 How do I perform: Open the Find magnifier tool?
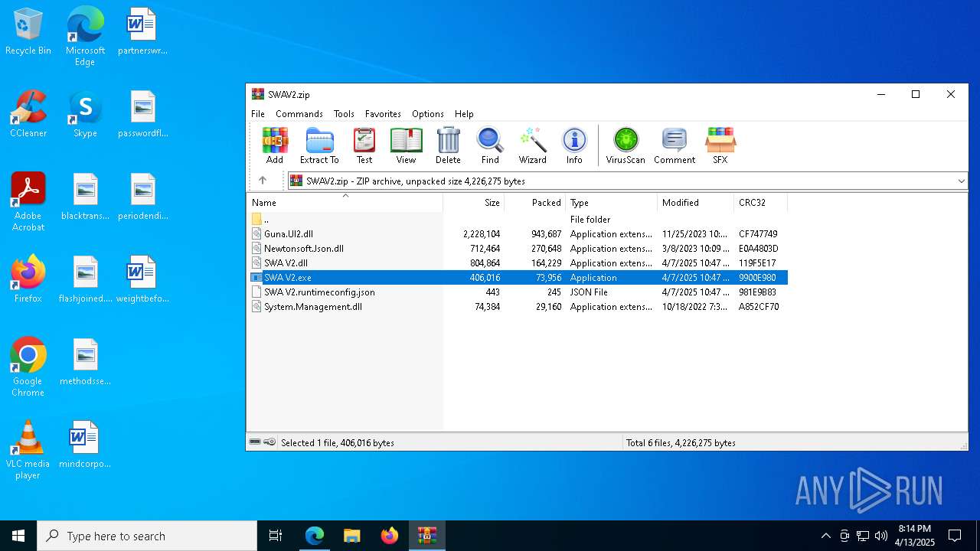click(x=490, y=146)
